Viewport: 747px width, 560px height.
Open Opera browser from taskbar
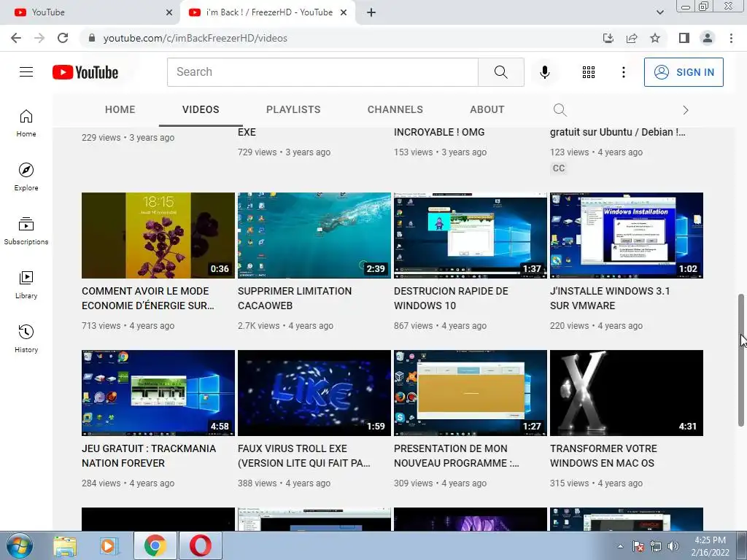[x=201, y=545]
